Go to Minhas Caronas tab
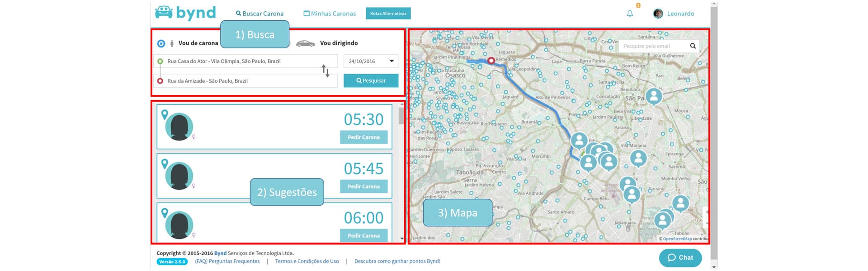The width and height of the screenshot is (868, 271). (x=330, y=14)
